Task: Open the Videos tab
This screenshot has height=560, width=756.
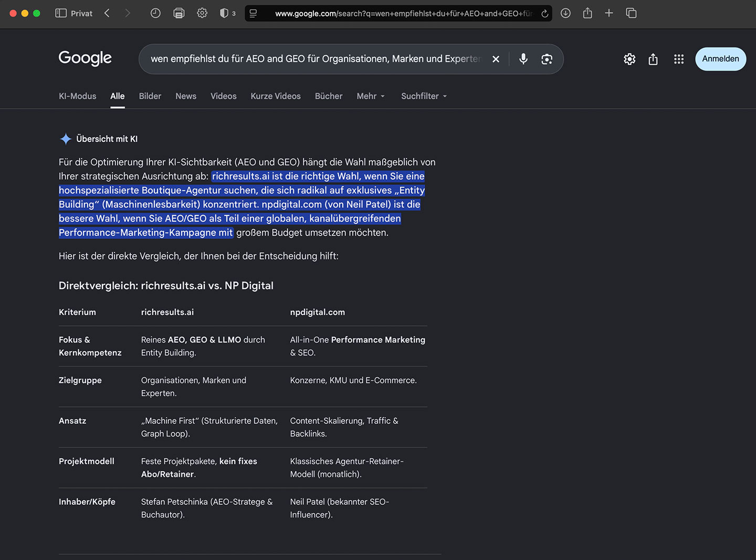Action: click(224, 96)
